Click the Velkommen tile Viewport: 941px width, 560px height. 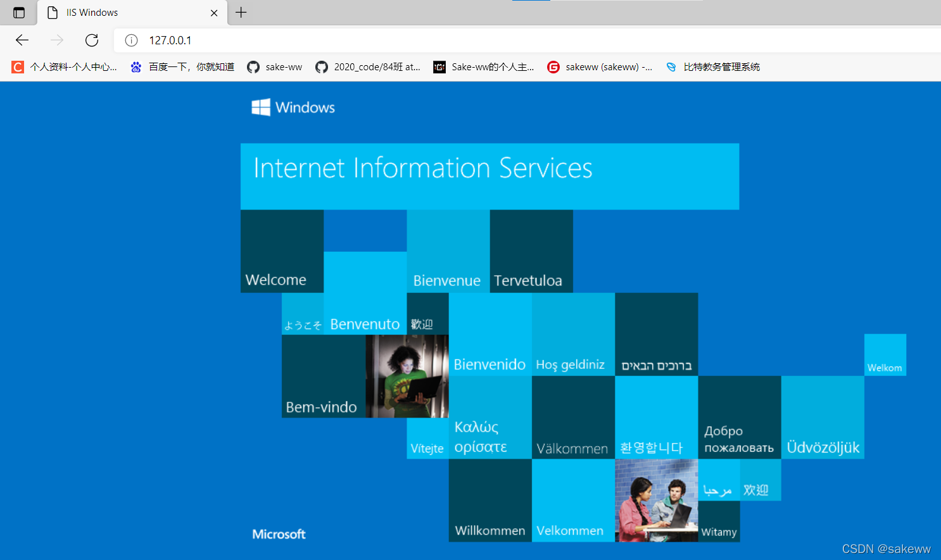tap(573, 501)
